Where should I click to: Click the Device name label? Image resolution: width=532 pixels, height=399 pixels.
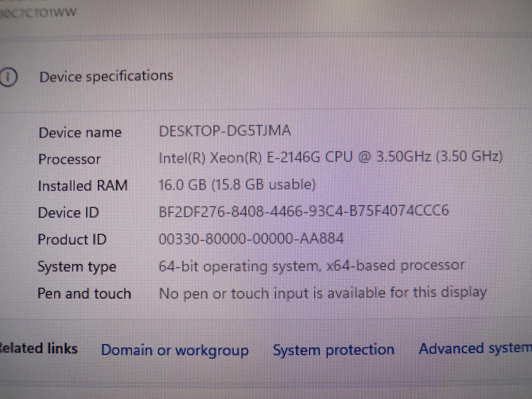[x=80, y=133]
